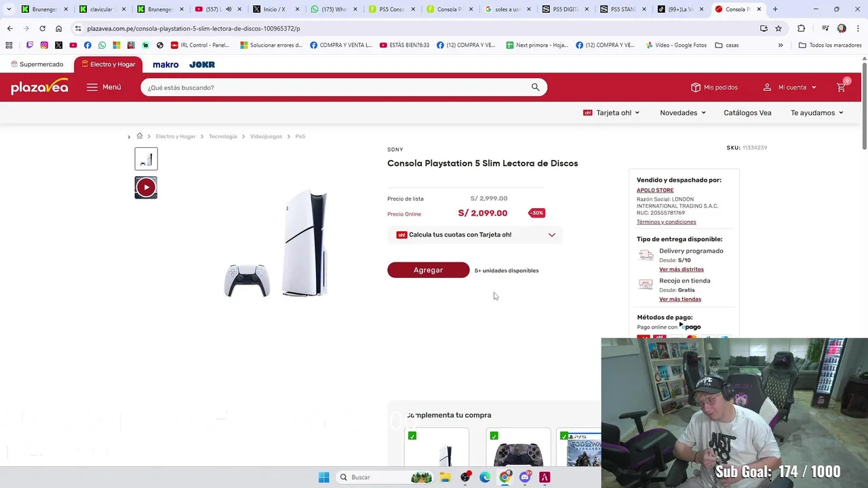Open OBS Studio from taskbar
This screenshot has height=488, width=868.
pyautogui.click(x=465, y=477)
